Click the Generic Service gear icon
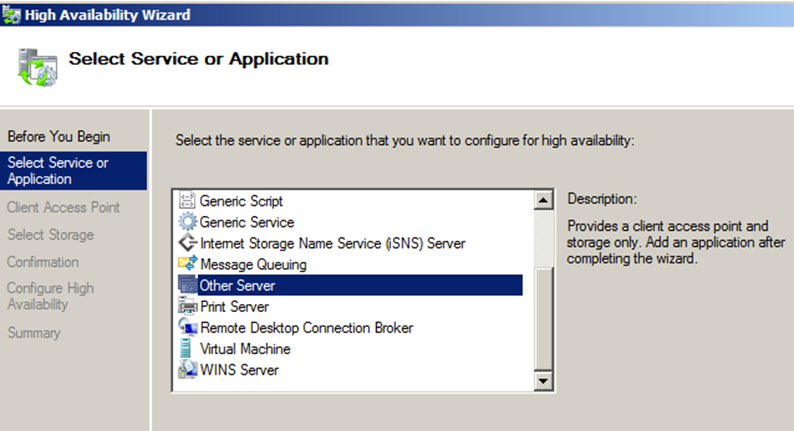 pyautogui.click(x=187, y=222)
